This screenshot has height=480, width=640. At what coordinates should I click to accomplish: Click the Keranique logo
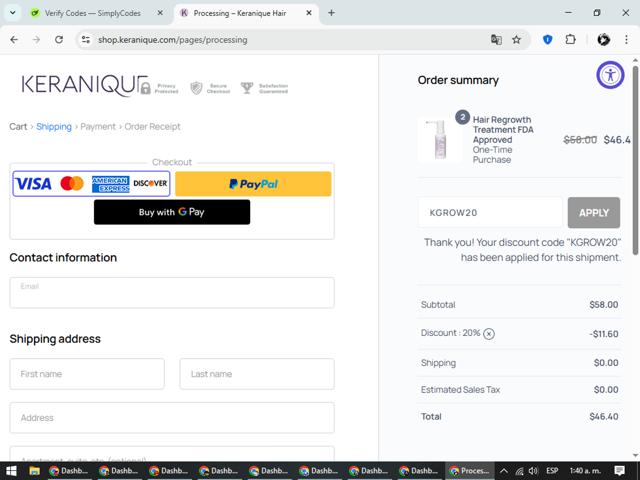coord(84,86)
